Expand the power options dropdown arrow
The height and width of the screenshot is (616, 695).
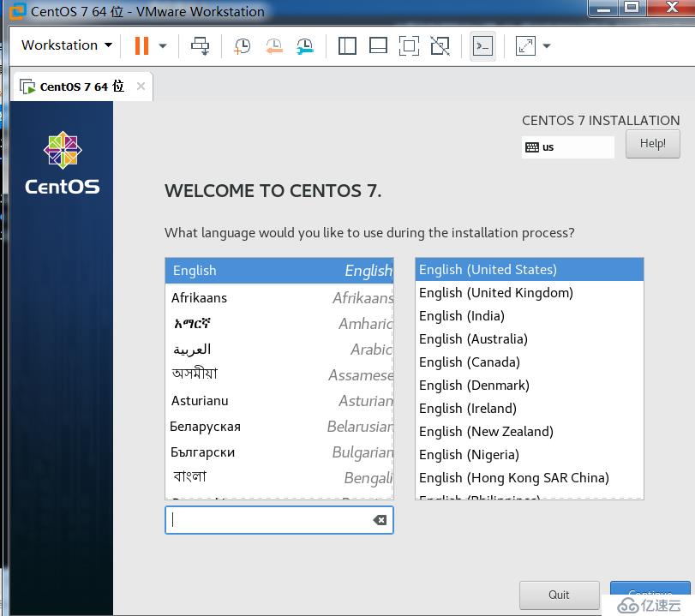(163, 45)
